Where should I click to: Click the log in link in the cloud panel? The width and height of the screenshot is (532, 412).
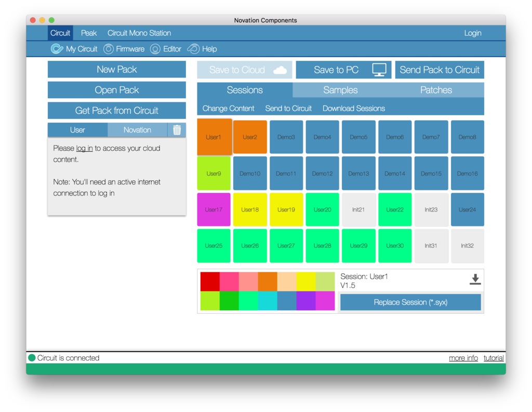[x=84, y=148]
